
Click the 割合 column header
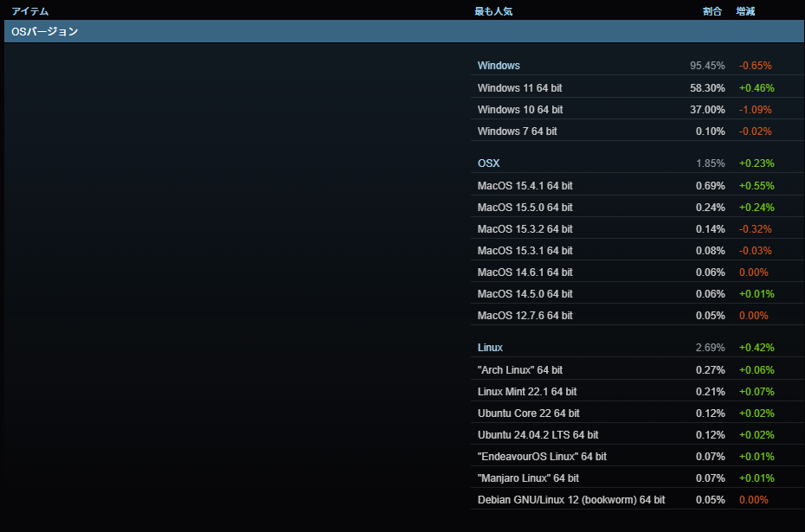tap(712, 11)
